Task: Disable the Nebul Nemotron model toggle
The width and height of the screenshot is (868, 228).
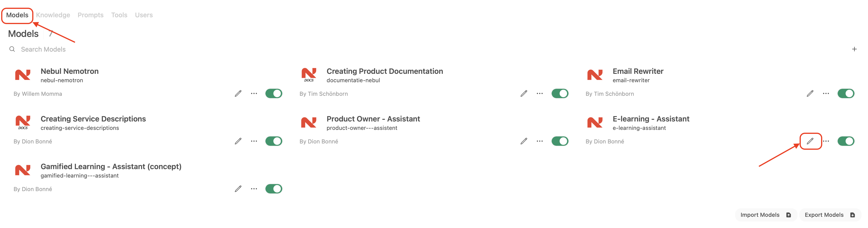Action: [274, 93]
